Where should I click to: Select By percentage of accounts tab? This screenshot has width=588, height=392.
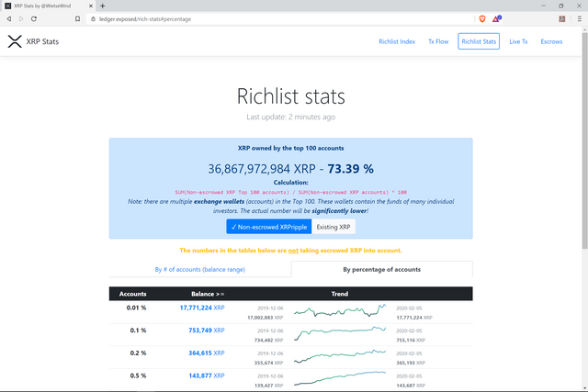(x=382, y=270)
